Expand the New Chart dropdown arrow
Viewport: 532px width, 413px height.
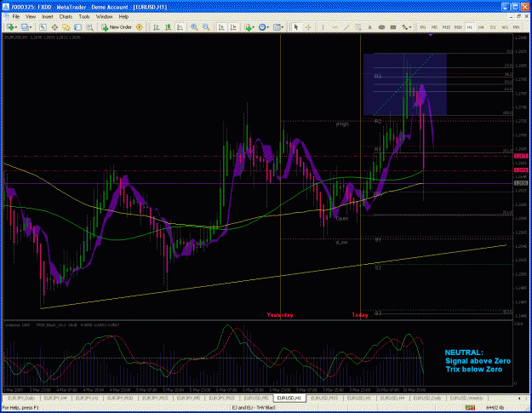click(x=16, y=27)
